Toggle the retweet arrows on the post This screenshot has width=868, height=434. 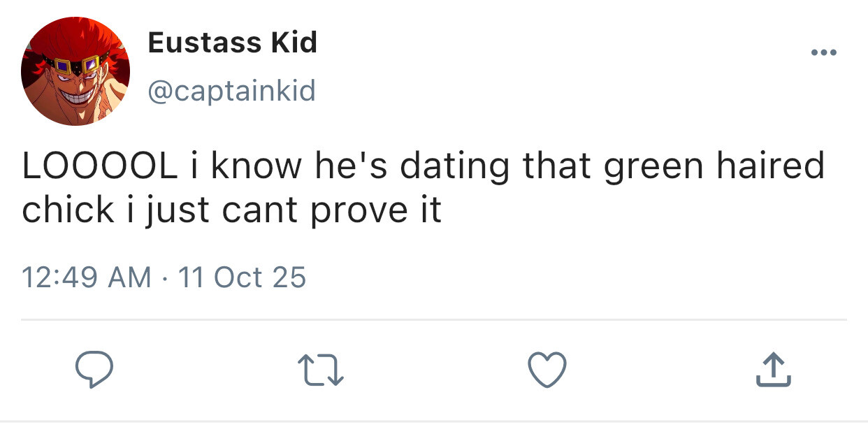click(321, 370)
